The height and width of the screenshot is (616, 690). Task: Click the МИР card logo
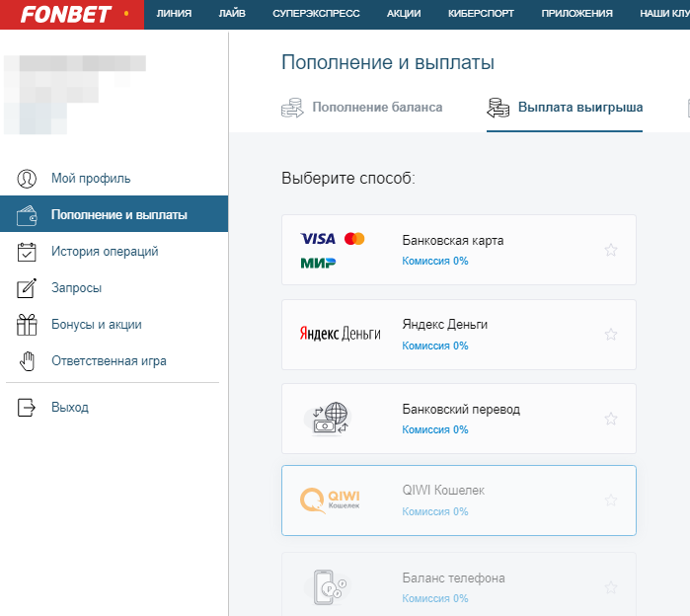[x=318, y=264]
